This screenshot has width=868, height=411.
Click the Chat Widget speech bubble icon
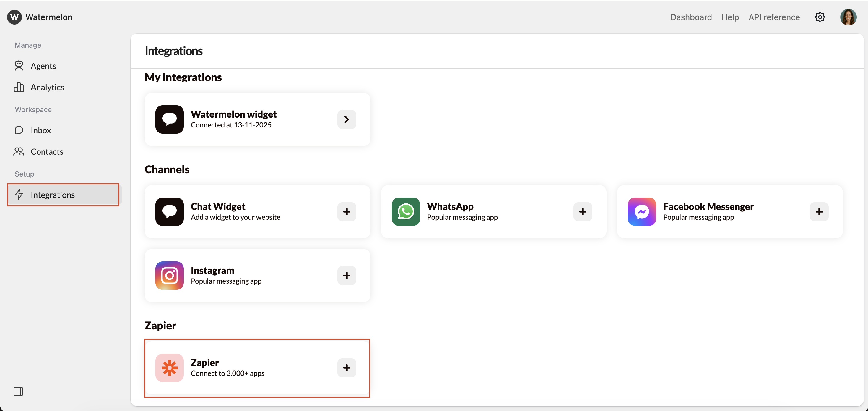click(x=169, y=212)
